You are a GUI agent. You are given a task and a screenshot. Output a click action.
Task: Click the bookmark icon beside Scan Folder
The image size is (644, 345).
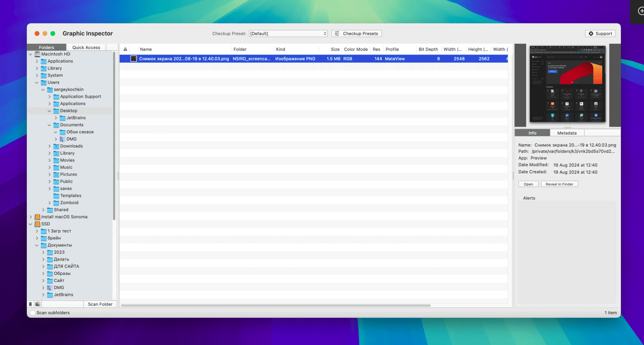pyautogui.click(x=31, y=304)
